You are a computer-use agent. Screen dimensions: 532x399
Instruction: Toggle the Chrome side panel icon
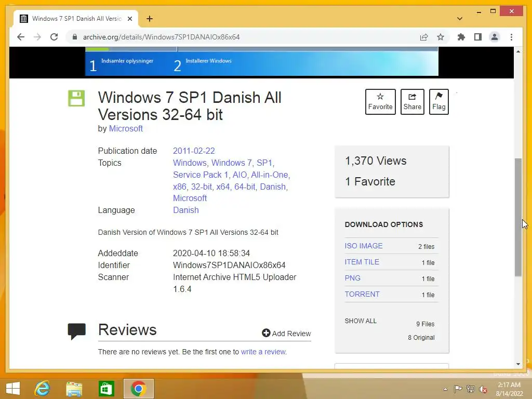point(478,37)
